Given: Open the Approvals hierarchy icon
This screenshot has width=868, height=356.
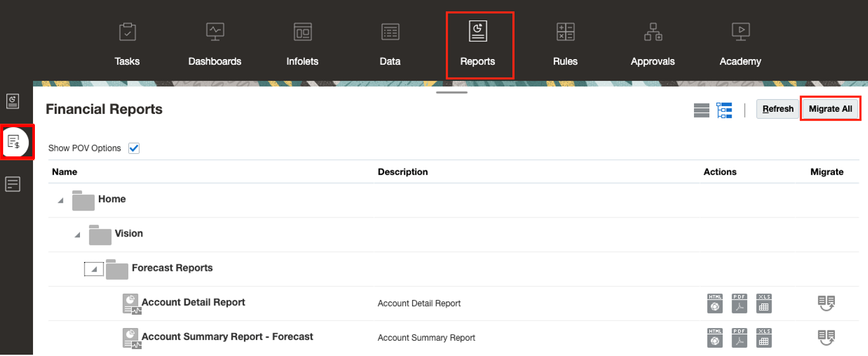Looking at the screenshot, I should [x=653, y=32].
